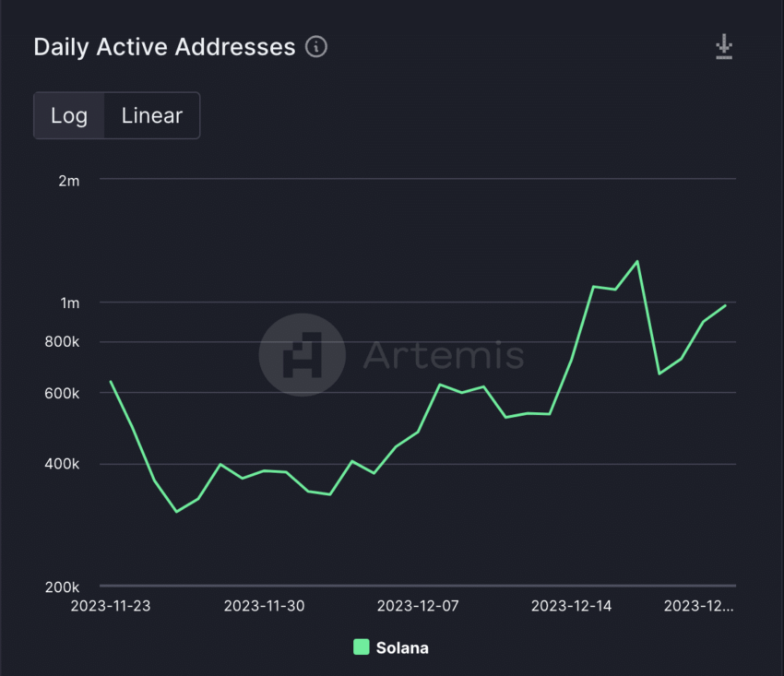This screenshot has width=784, height=676.
Task: Toggle the Solana legend green square
Action: (361, 647)
